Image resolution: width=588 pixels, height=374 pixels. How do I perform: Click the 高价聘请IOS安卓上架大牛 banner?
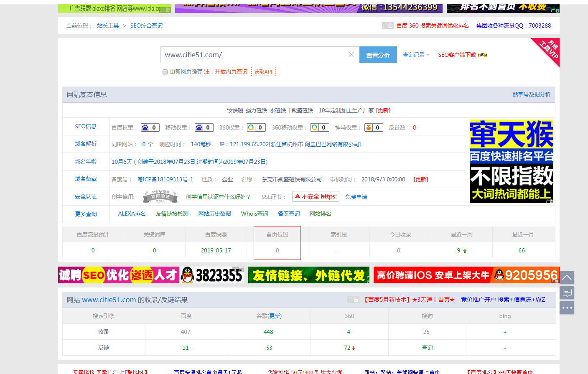click(x=466, y=275)
